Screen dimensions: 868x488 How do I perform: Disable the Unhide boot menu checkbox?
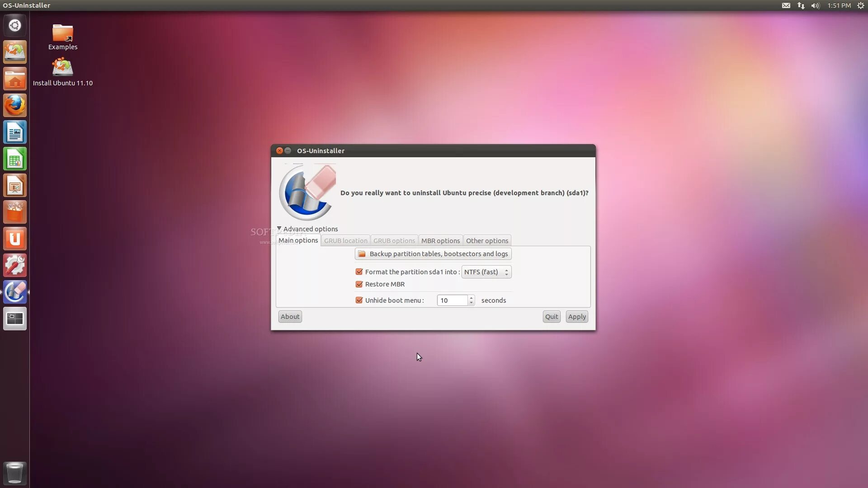tap(359, 300)
